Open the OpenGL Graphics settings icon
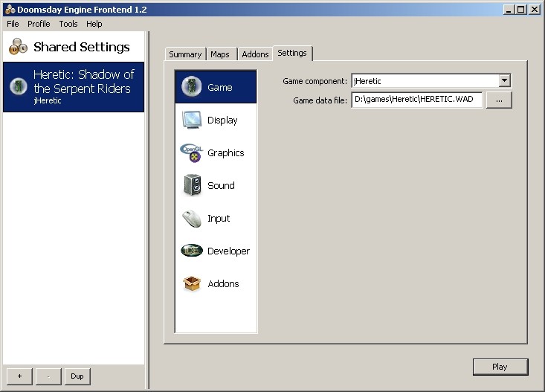The height and width of the screenshot is (392, 545). tap(192, 152)
